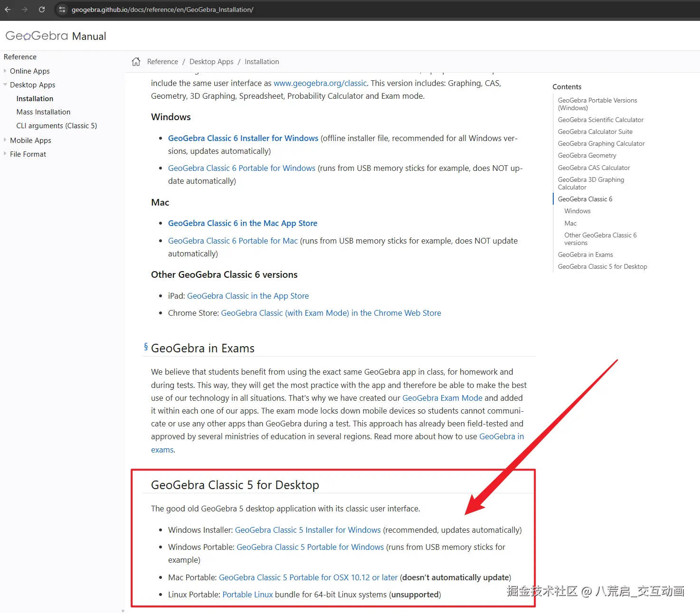Click the Windows section heading in article

pyautogui.click(x=171, y=117)
